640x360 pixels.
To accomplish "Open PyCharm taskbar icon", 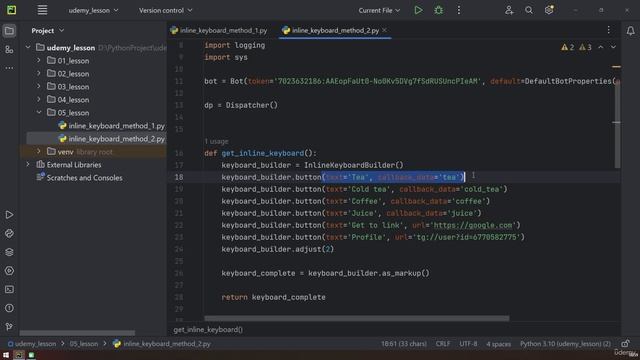I will pos(19,355).
